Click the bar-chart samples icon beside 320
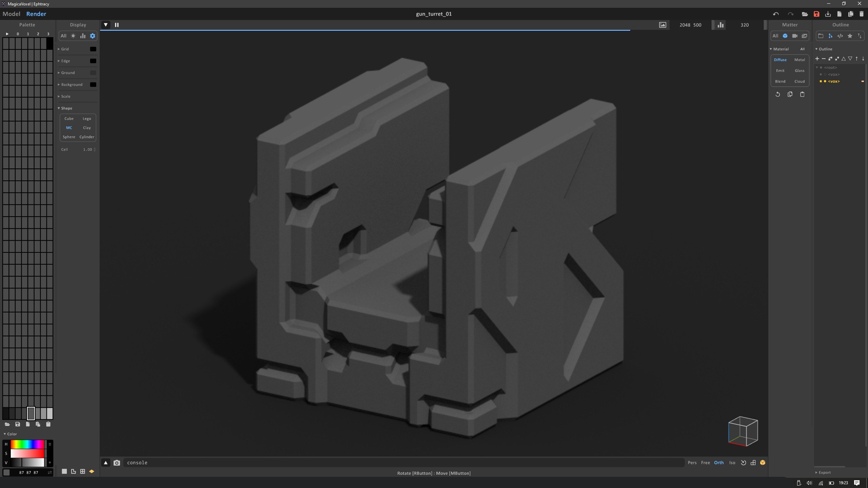The height and width of the screenshot is (488, 868). point(721,25)
